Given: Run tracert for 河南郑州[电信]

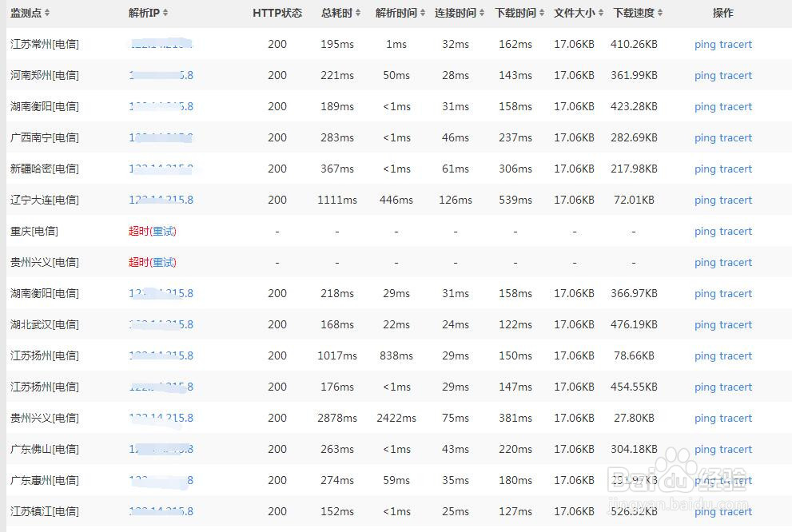Looking at the screenshot, I should tap(736, 76).
